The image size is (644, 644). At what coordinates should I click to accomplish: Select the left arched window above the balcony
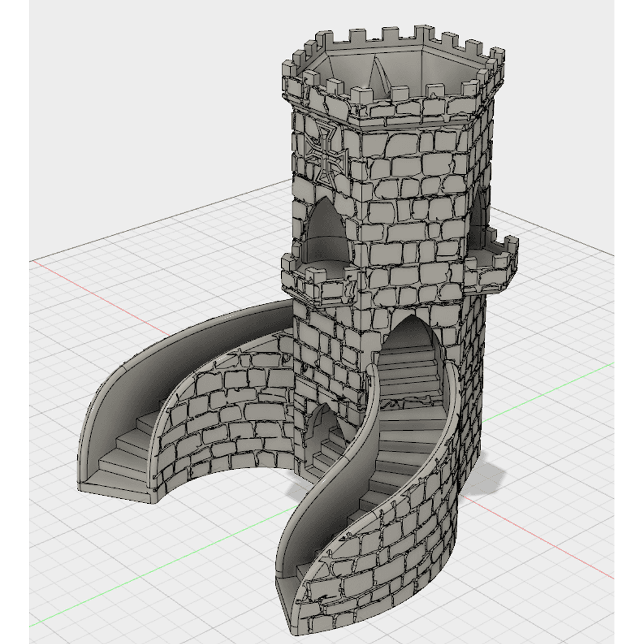pos(327,229)
